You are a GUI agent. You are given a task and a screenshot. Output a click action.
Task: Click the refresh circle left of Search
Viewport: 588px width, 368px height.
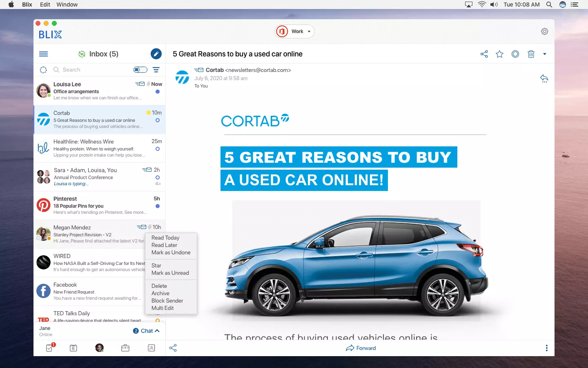click(43, 70)
